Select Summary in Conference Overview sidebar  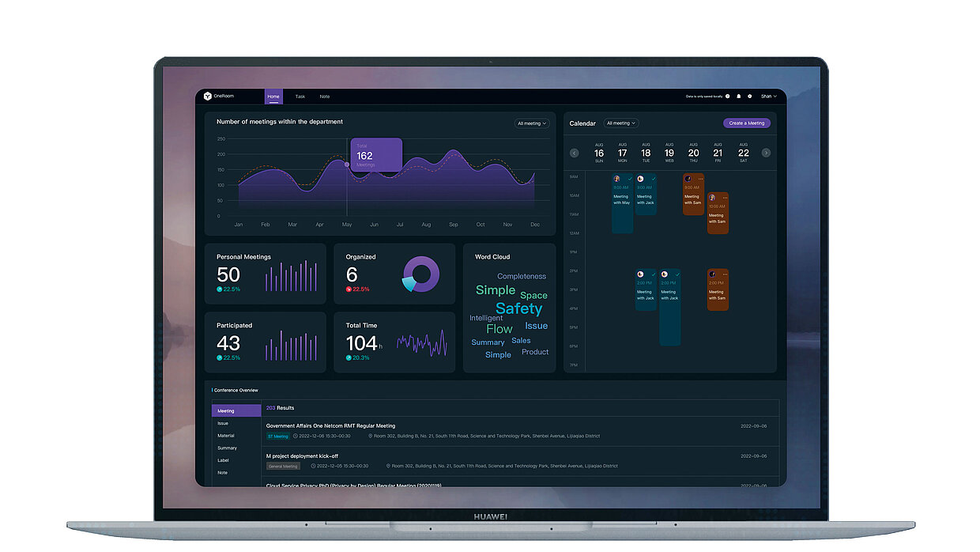click(x=228, y=448)
